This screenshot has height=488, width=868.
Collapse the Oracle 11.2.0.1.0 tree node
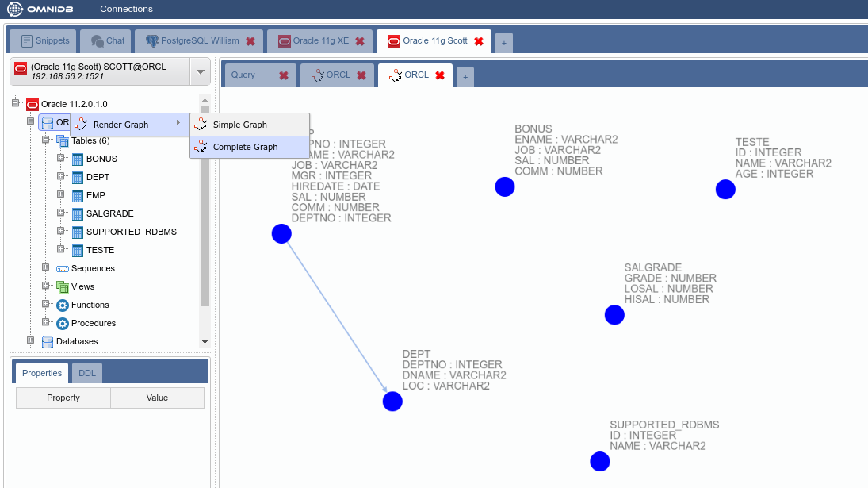click(16, 104)
